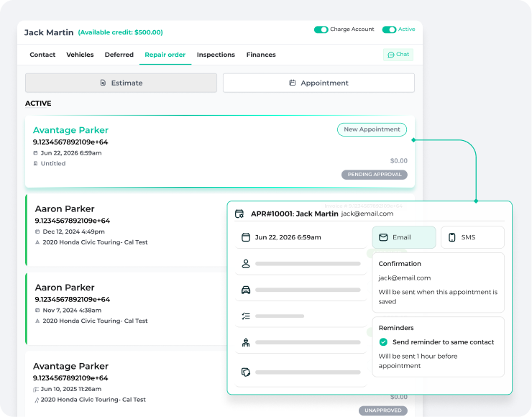Click date icon next to Dec 12, 2024
Viewport: 532px width, 417px height.
coord(37,232)
